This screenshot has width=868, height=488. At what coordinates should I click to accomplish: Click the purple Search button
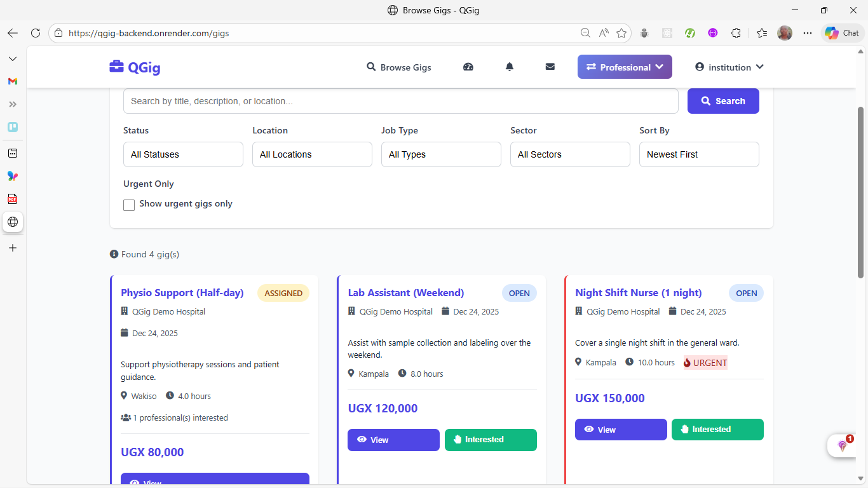click(x=723, y=101)
